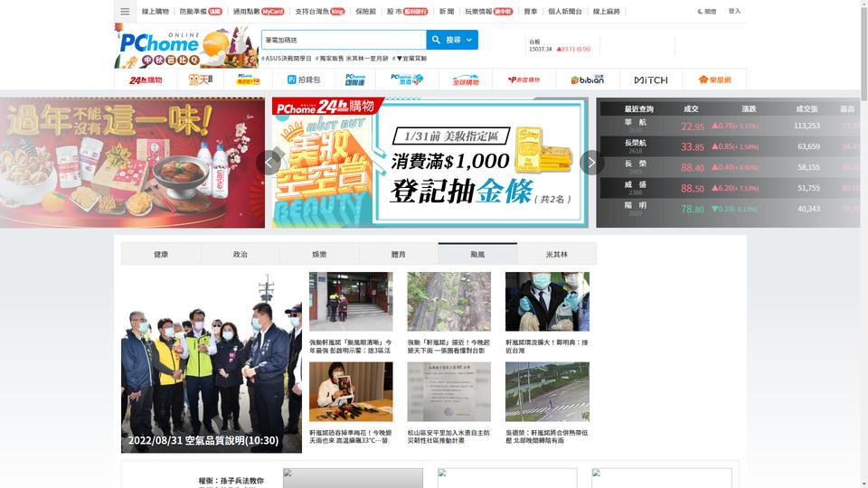Open masked officials news thumbnail

pos(547,302)
